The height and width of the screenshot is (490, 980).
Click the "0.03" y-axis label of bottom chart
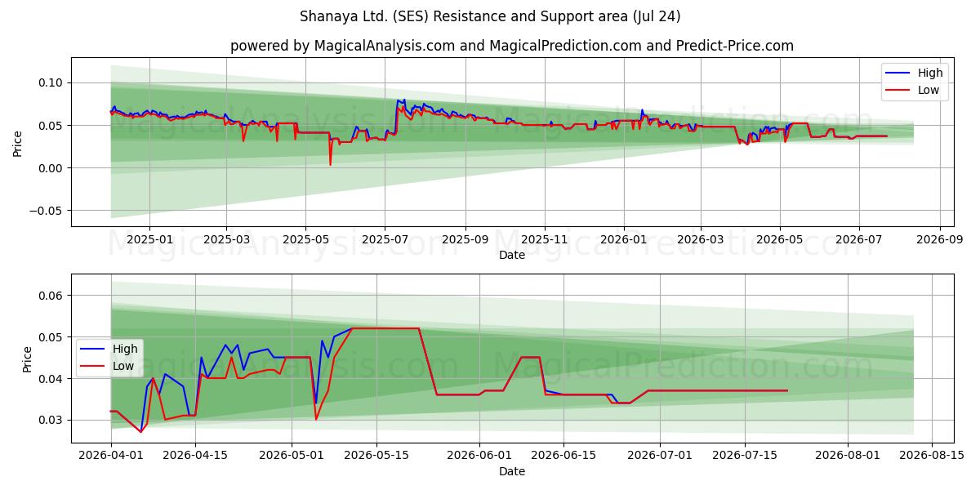[x=51, y=420]
